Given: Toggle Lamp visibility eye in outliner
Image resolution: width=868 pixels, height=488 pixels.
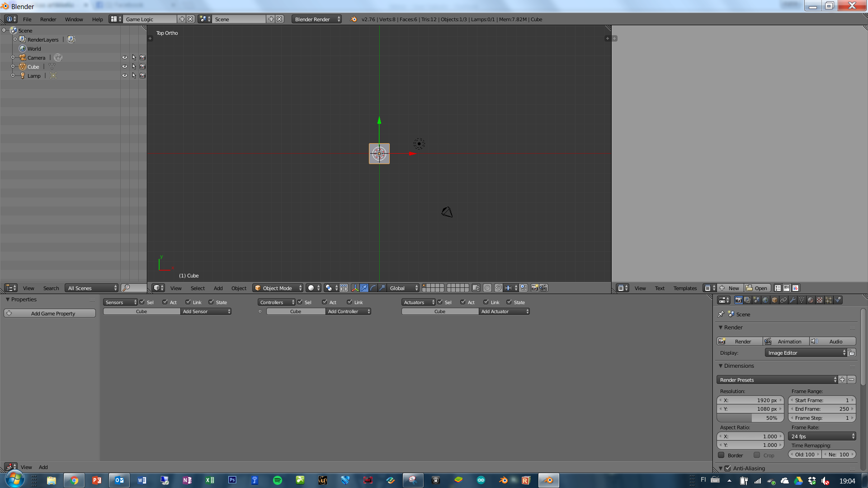Looking at the screenshot, I should (x=125, y=75).
